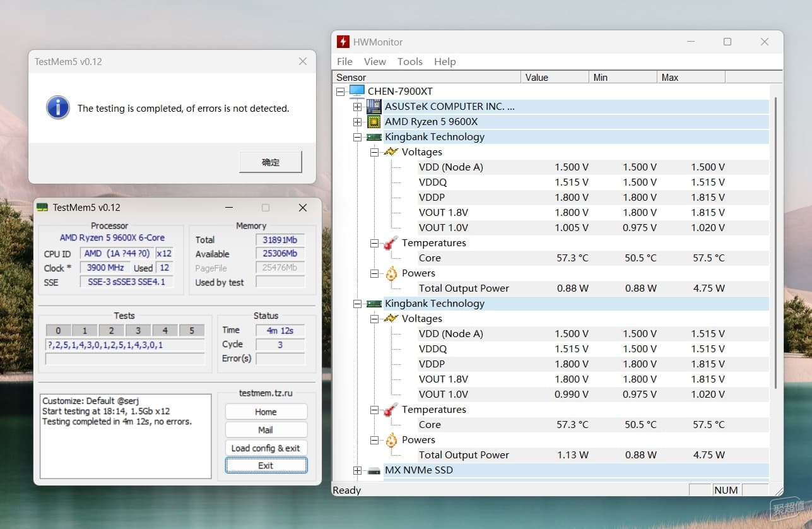Click the AMD Ryzen 5 9600X CPU icon
The image size is (812, 529).
(374, 121)
